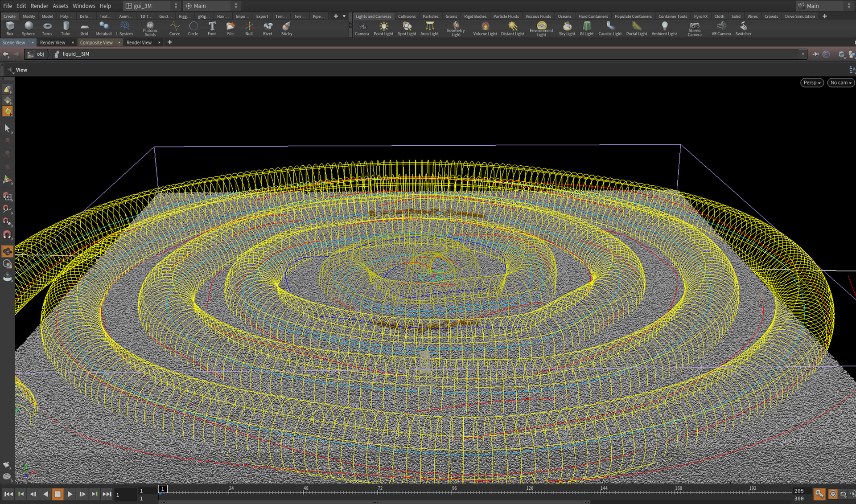Click the liquid__SIM path node
Image resolution: width=856 pixels, height=504 pixels.
(71, 54)
